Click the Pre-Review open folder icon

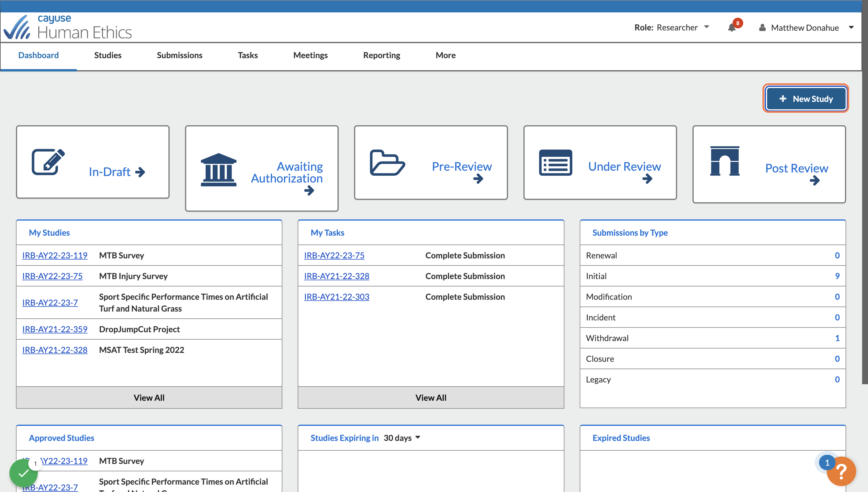pos(387,162)
